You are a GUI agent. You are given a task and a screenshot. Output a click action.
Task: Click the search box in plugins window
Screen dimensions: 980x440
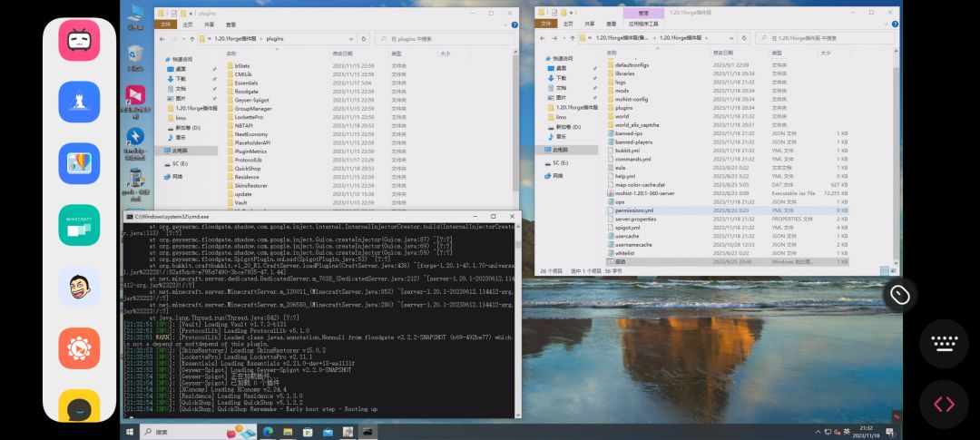coord(445,39)
